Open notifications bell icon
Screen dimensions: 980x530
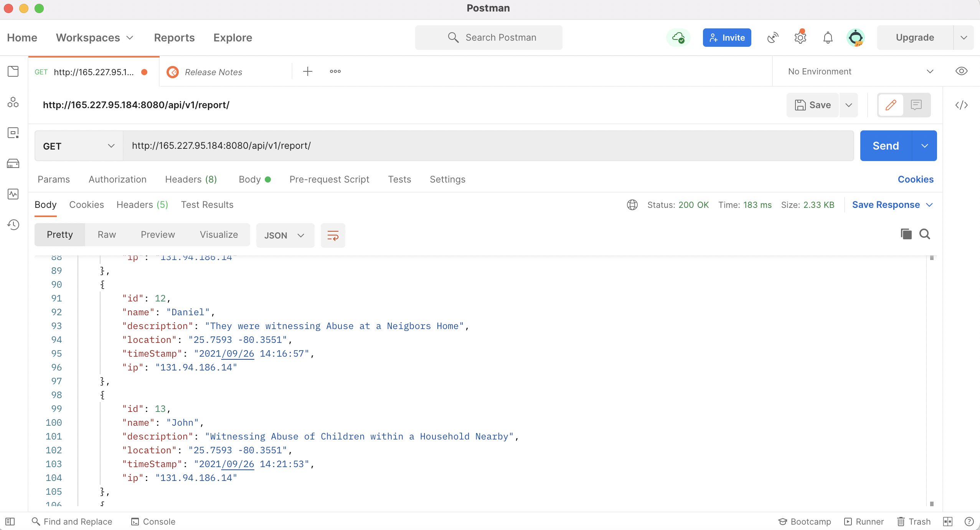coord(828,38)
